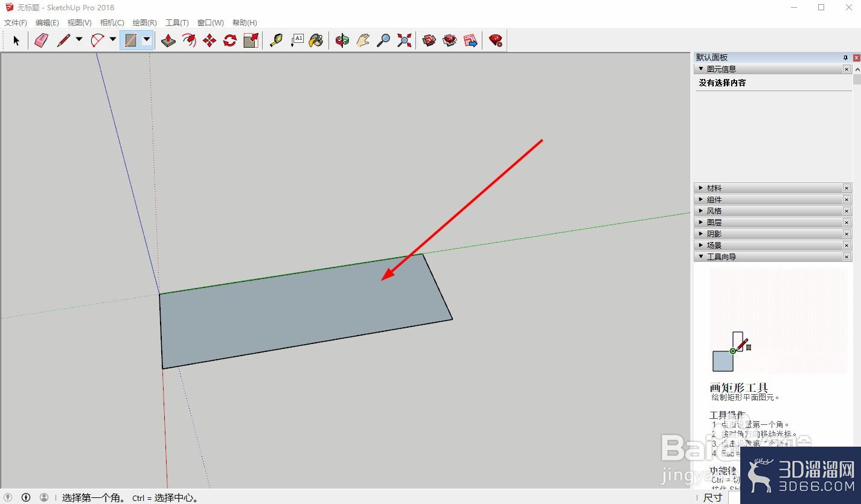861x504 pixels.
Task: Select the Line pencil tool
Action: tap(63, 40)
